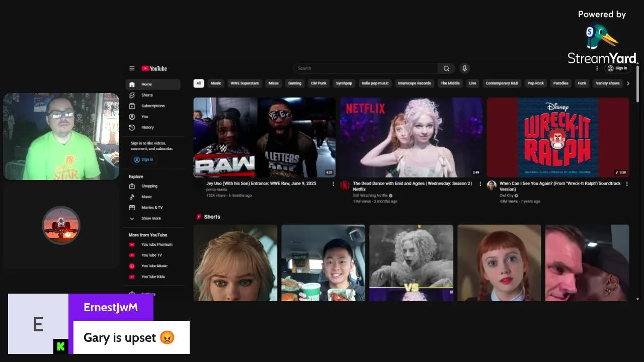Image resolution: width=644 pixels, height=362 pixels.
Task: Click the sidebar Sign in button
Action: coord(144,159)
